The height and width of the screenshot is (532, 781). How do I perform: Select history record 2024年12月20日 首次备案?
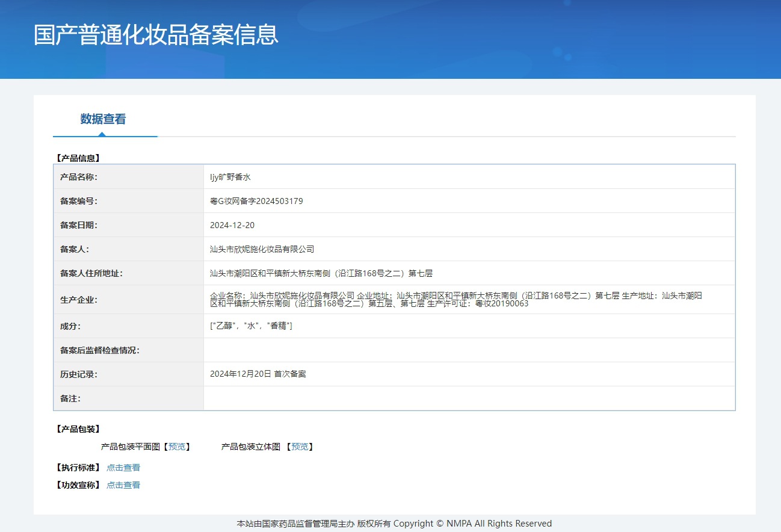pos(258,374)
